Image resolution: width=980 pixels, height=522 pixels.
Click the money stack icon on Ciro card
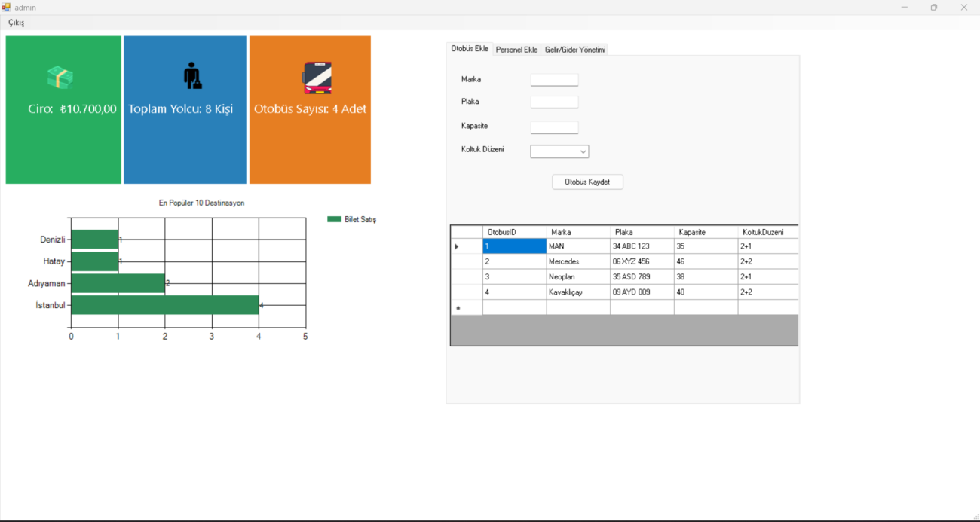tap(60, 78)
